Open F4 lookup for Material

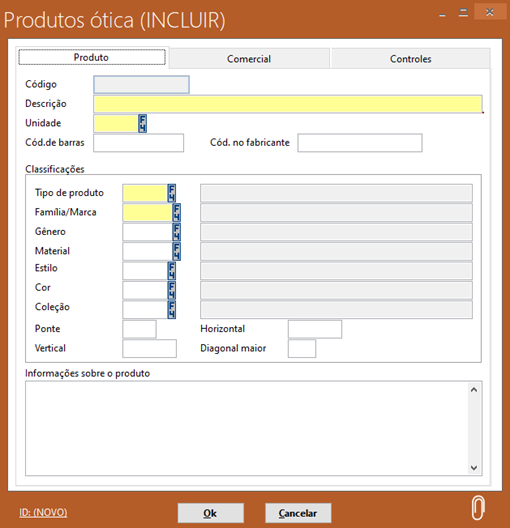click(x=176, y=252)
